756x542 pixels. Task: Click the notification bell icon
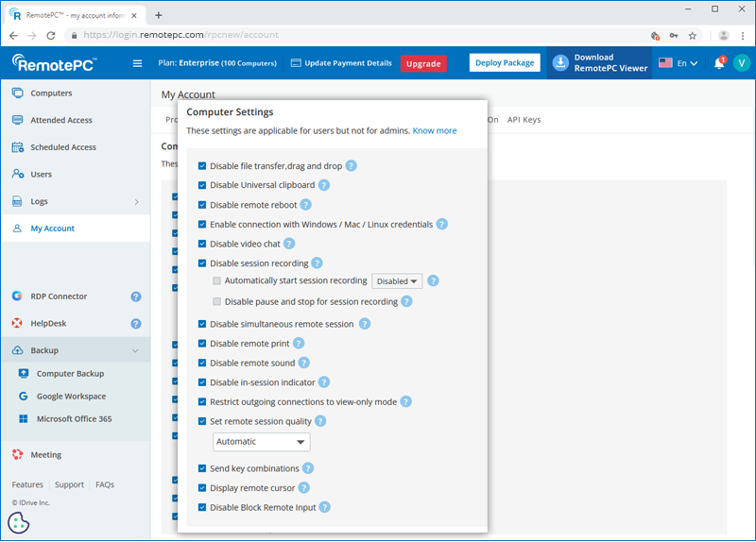(719, 63)
